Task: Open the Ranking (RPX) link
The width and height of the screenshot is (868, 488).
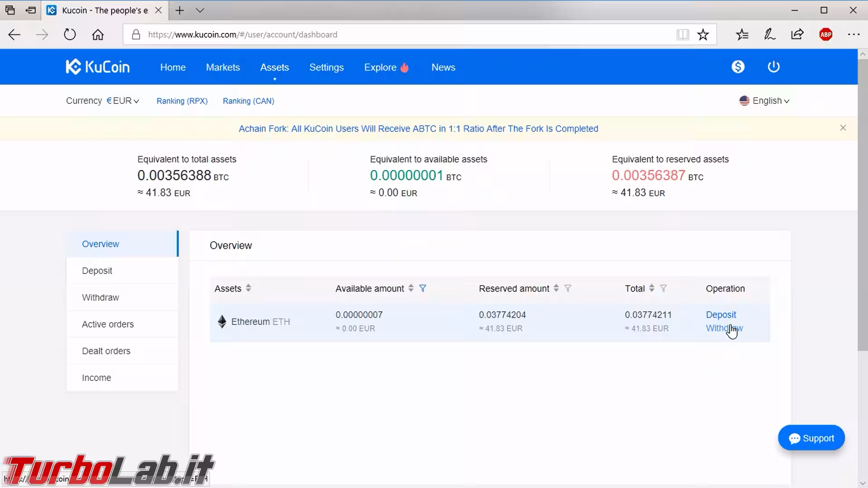Action: pyautogui.click(x=182, y=101)
